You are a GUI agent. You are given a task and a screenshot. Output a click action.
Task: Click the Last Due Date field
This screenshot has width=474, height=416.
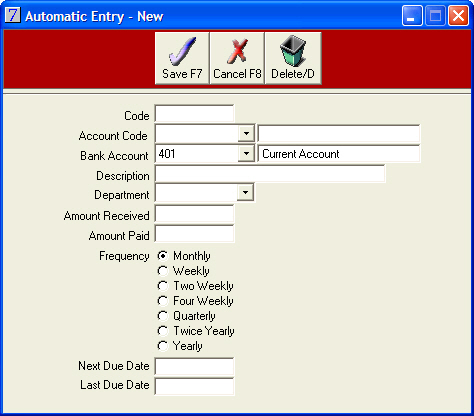(x=194, y=387)
